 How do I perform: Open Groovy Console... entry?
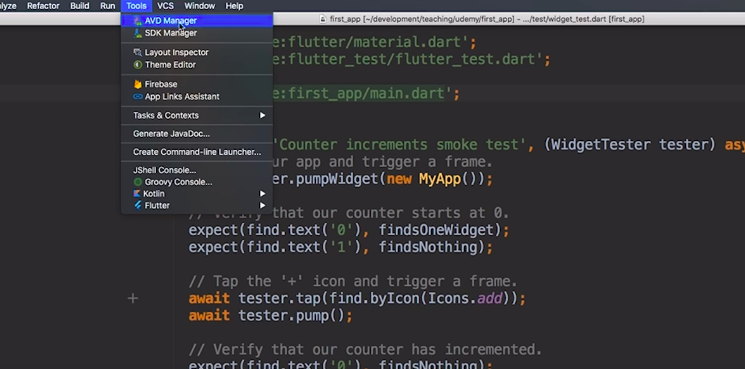(x=197, y=182)
